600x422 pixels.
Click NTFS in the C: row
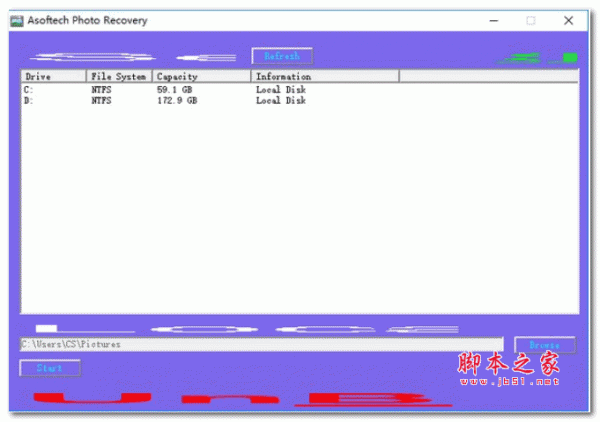tap(101, 90)
